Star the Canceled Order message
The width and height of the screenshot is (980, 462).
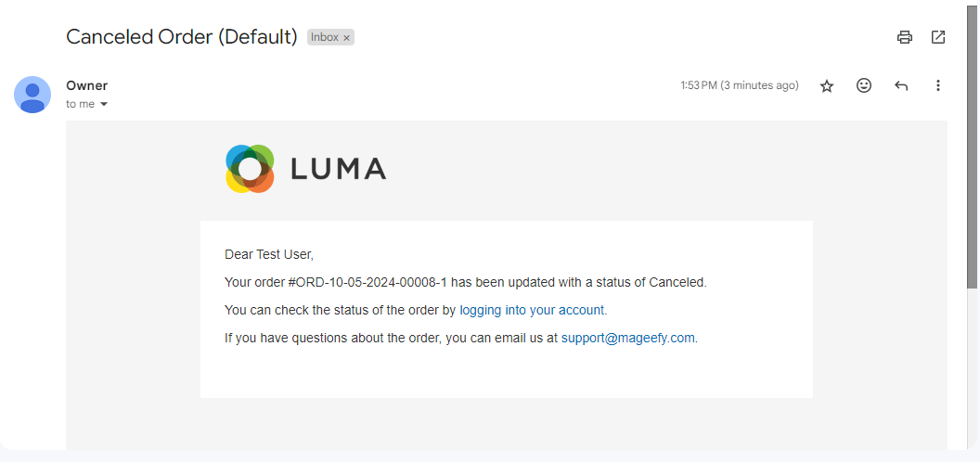click(827, 85)
